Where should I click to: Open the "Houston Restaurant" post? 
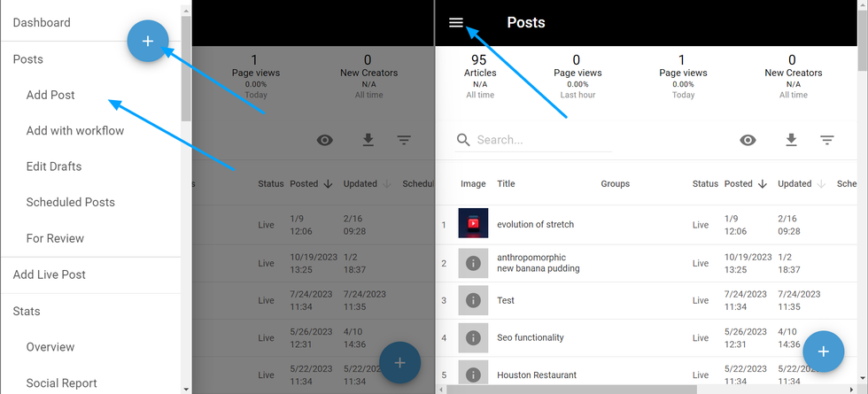point(537,375)
